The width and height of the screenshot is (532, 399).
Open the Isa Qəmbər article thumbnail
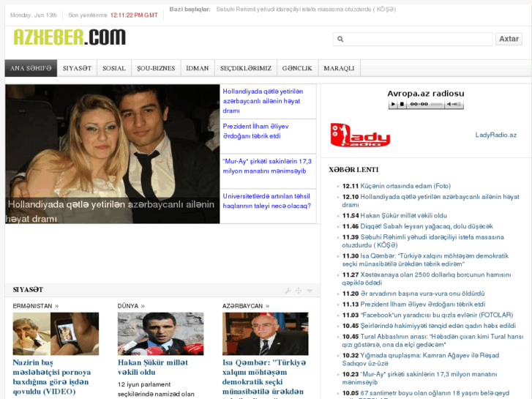[266, 334]
